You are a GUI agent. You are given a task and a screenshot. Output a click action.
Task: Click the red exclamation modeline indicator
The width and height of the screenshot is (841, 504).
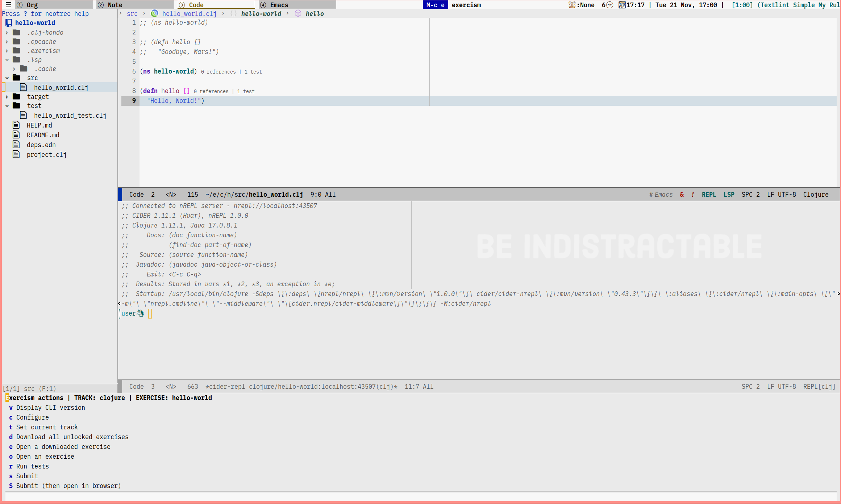click(x=692, y=195)
